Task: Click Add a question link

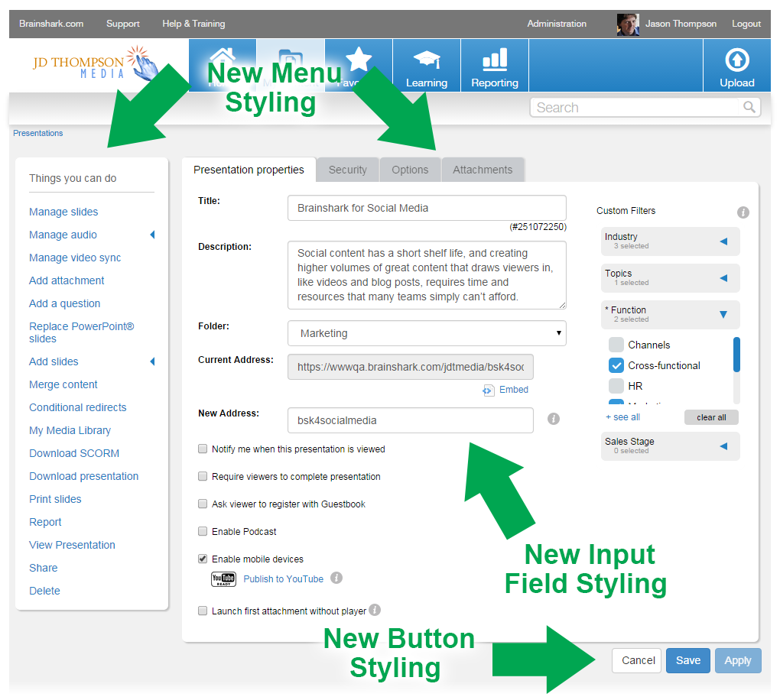Action: (x=64, y=303)
